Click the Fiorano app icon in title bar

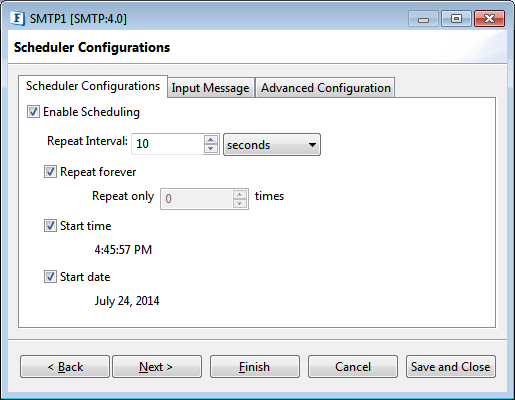tap(17, 18)
